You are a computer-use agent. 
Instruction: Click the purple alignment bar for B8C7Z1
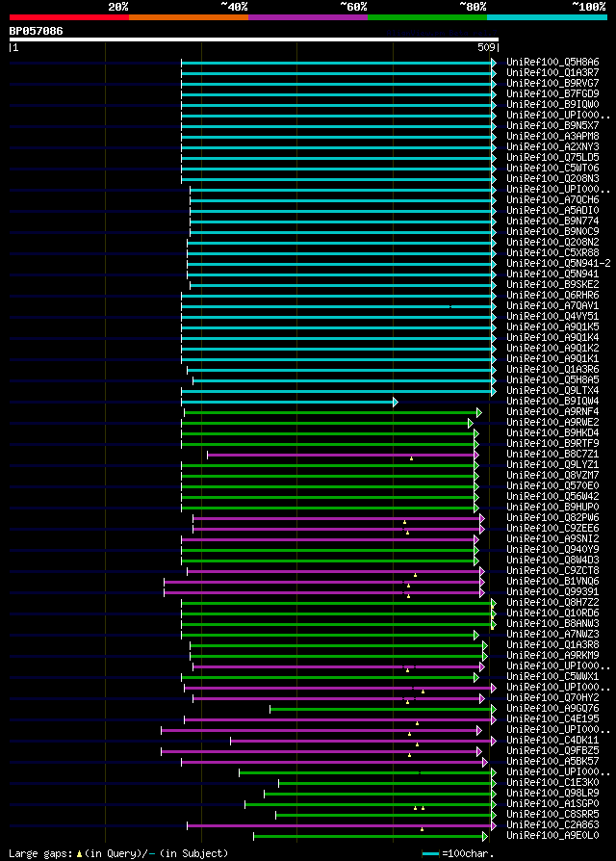(x=343, y=456)
